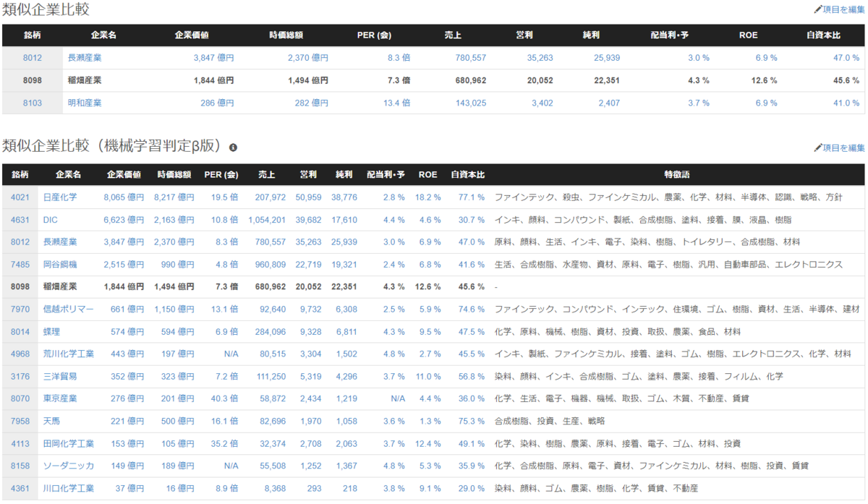Image resolution: width=868 pixels, height=504 pixels.
Task: Open the ソーダニッカ company link
Action: coord(69,466)
